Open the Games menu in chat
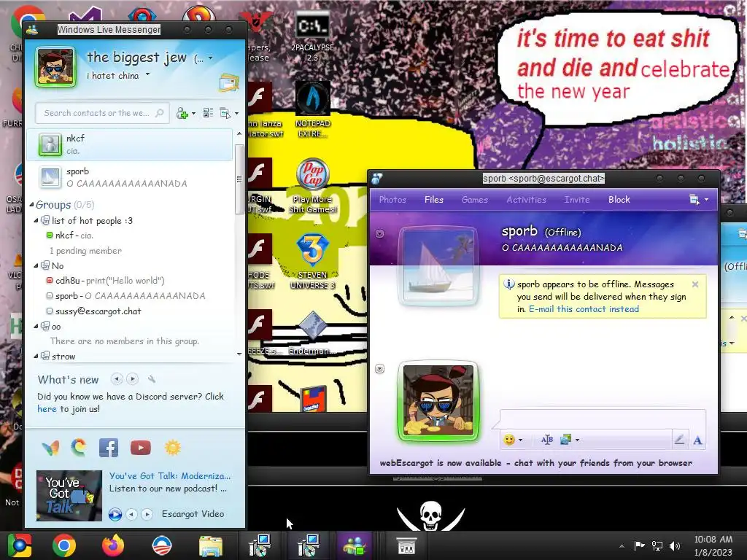 point(474,200)
